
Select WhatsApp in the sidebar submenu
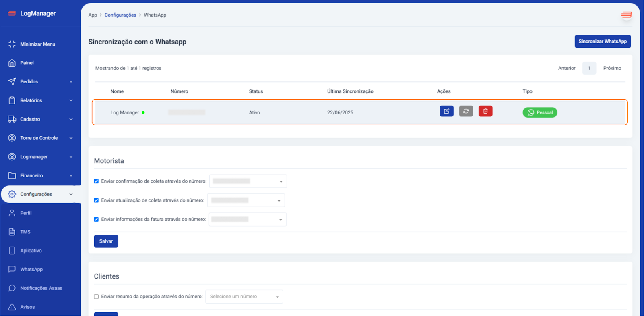click(31, 269)
